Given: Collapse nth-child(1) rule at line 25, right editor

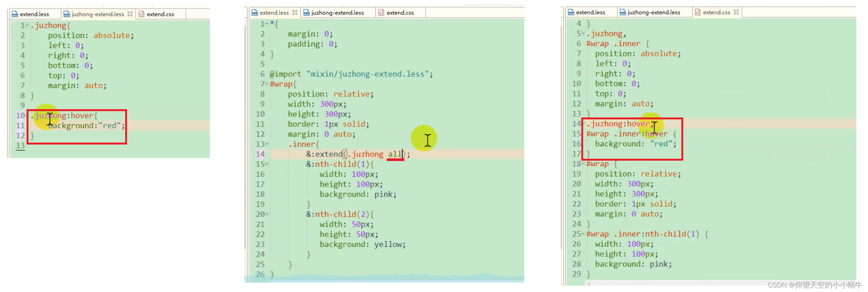Looking at the screenshot, I should click(583, 234).
